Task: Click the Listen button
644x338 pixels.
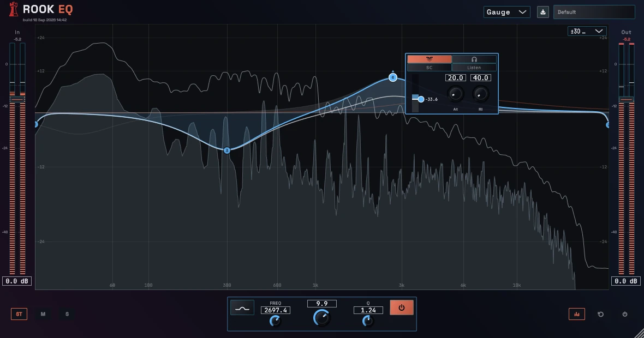Action: 474,68
